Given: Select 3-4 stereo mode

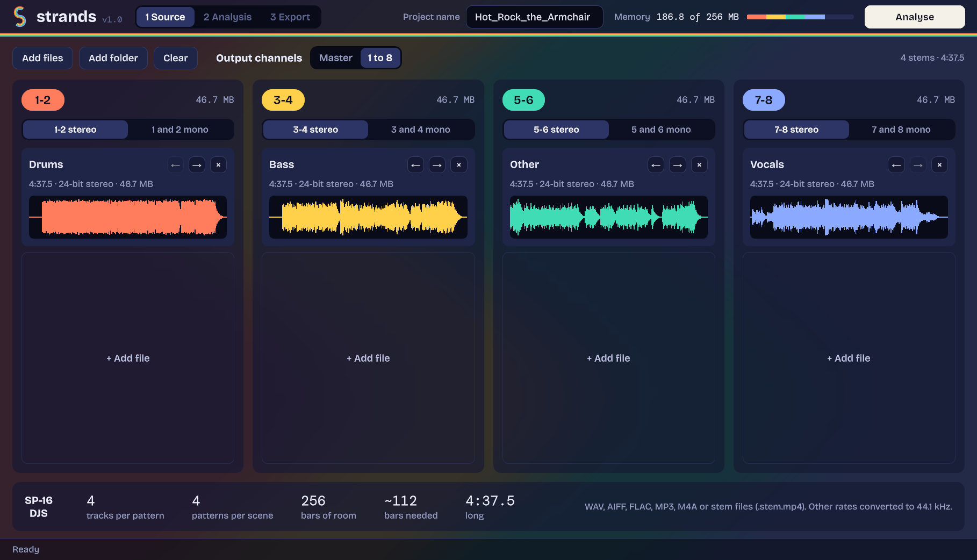Looking at the screenshot, I should coord(315,130).
